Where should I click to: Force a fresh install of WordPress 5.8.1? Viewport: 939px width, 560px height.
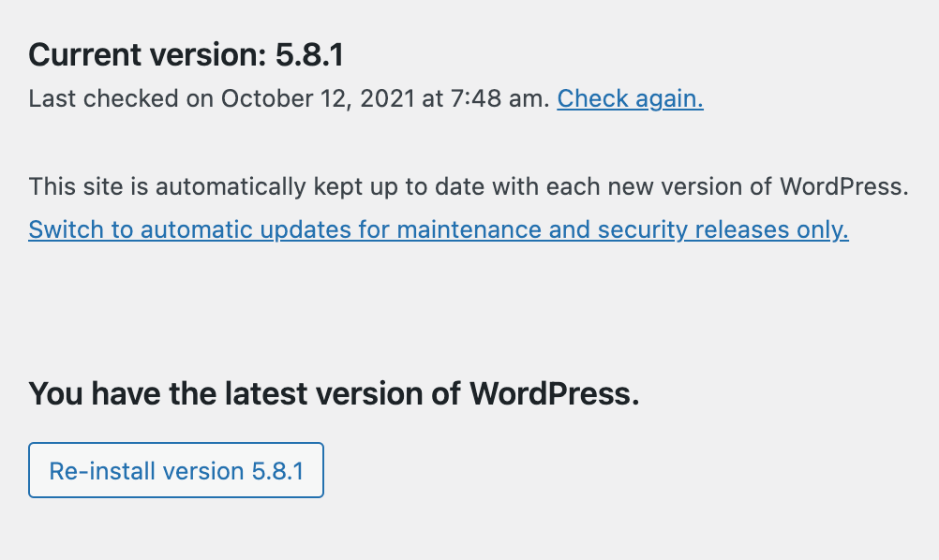point(175,470)
